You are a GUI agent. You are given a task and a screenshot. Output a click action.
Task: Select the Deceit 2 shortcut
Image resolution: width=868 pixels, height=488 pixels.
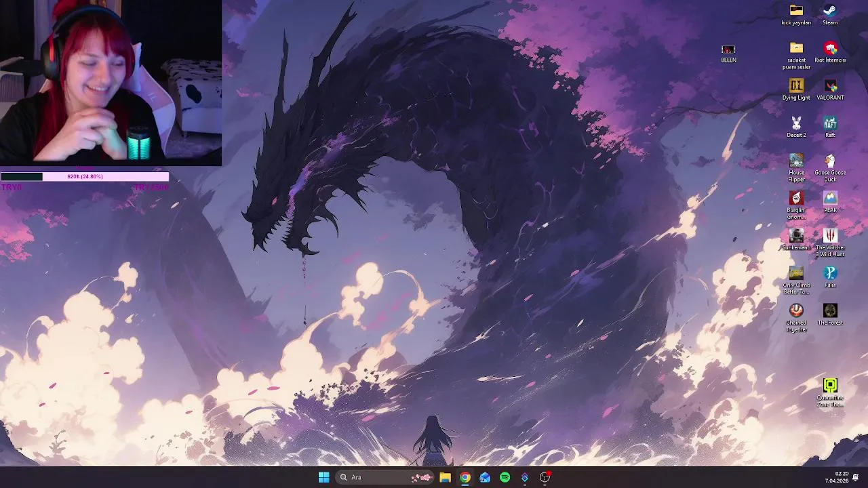click(796, 127)
